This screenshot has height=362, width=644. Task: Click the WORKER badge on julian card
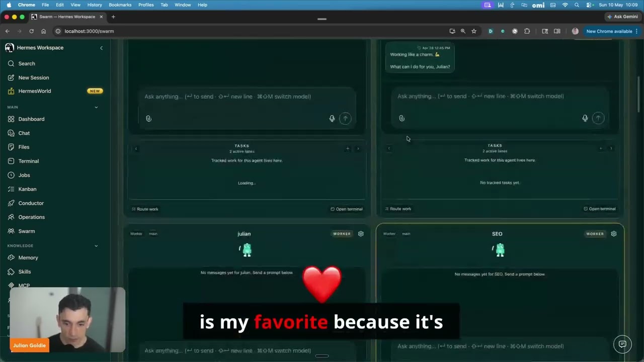(x=342, y=234)
